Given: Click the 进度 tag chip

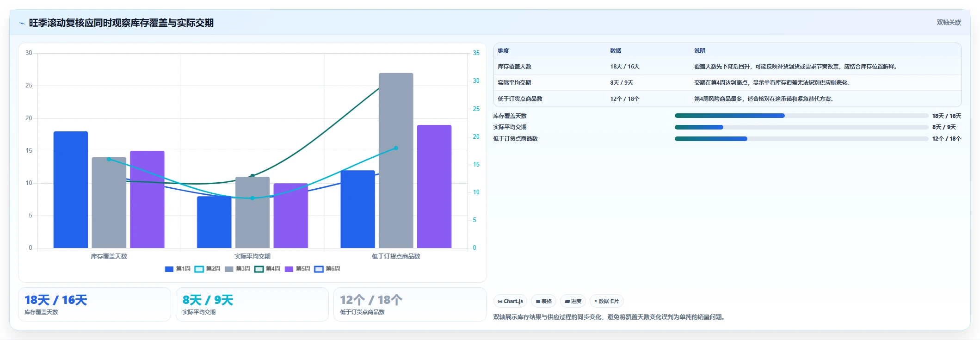Looking at the screenshot, I should click(573, 301).
